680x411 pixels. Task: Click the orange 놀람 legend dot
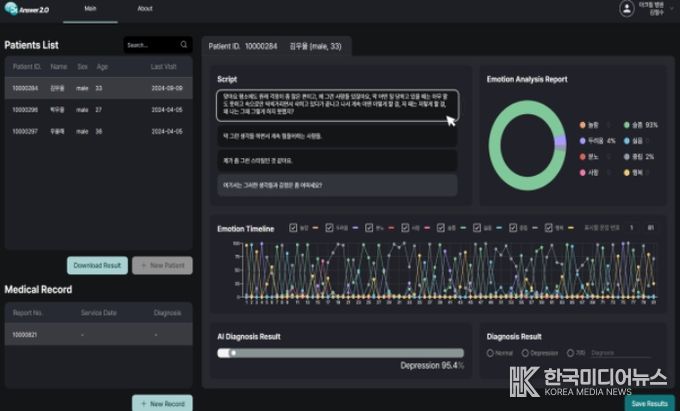point(582,125)
